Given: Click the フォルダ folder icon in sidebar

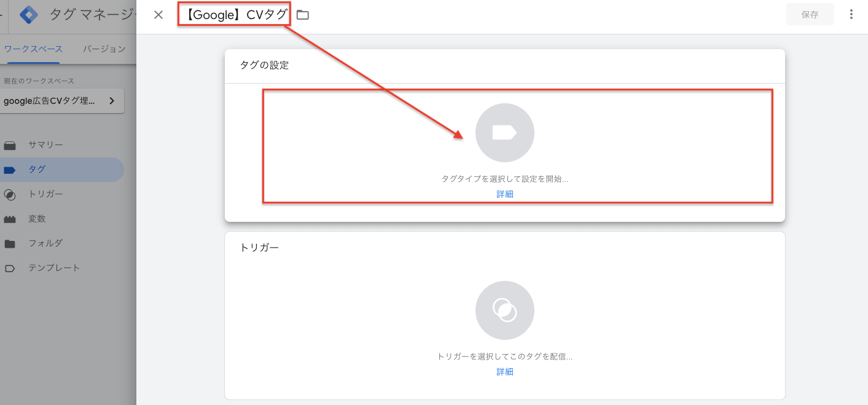Looking at the screenshot, I should (10, 244).
